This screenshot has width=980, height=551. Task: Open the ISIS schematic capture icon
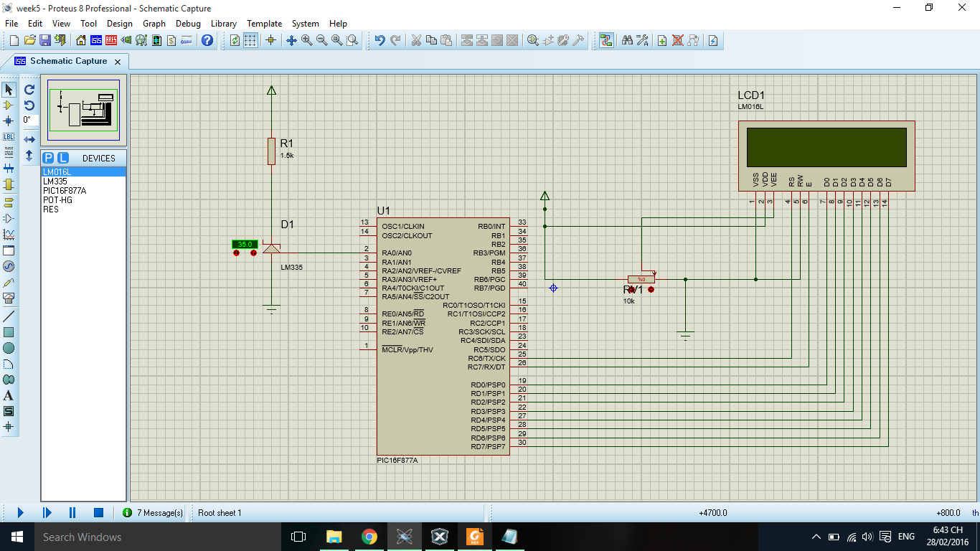click(x=96, y=40)
